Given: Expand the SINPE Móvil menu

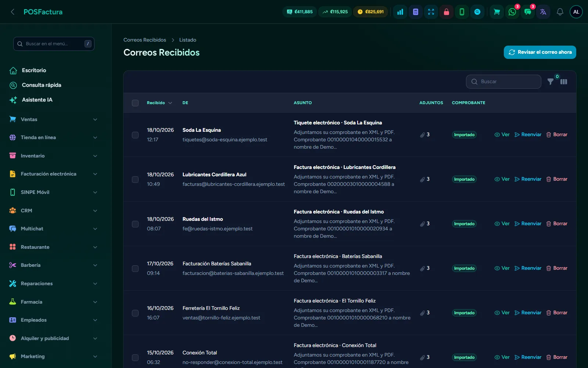Looking at the screenshot, I should [x=54, y=192].
